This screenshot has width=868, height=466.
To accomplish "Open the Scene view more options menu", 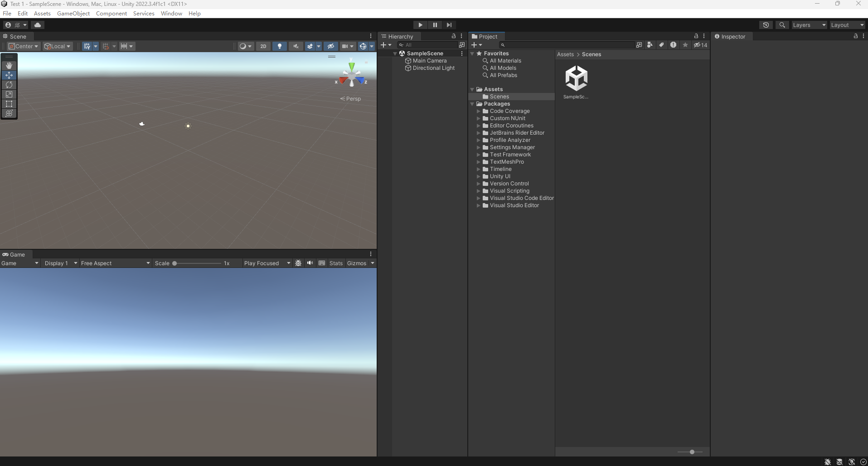I will point(371,36).
